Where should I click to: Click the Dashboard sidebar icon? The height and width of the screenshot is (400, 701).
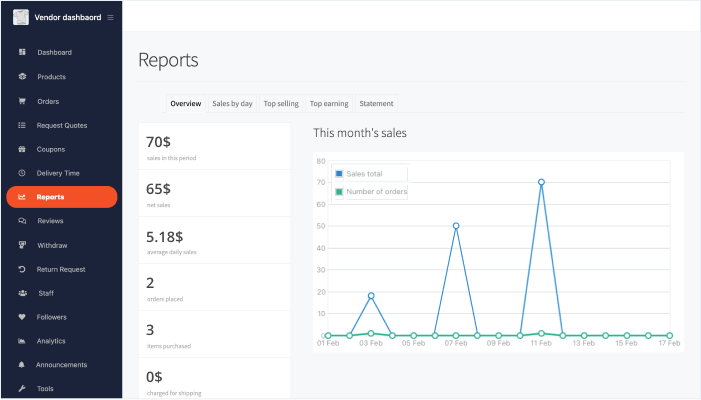[x=22, y=52]
